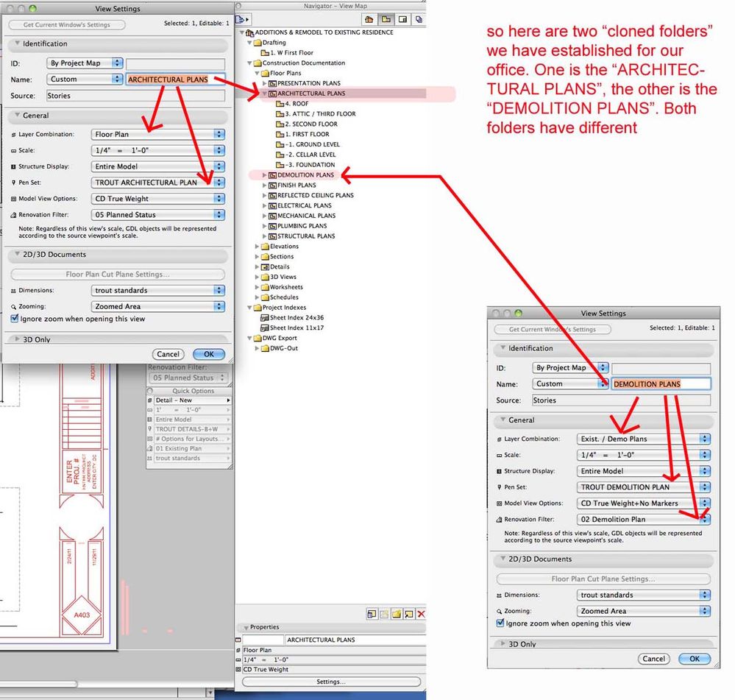Click OK in the ARCHITECTURAL PLANS View Settings
The image size is (735, 700).
click(x=209, y=355)
